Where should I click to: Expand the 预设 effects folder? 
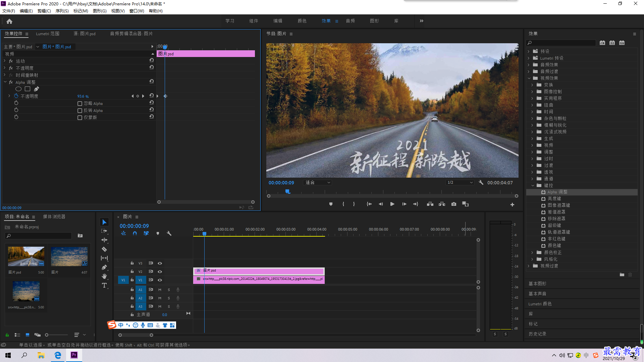[529, 51]
